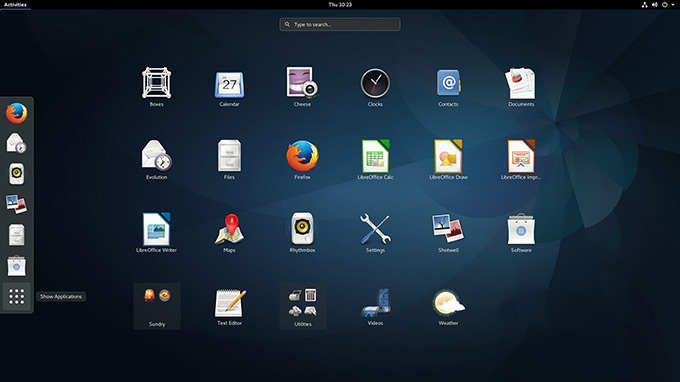Viewport: 680px width, 382px height.
Task: Open the Sundry app folder
Action: click(157, 307)
